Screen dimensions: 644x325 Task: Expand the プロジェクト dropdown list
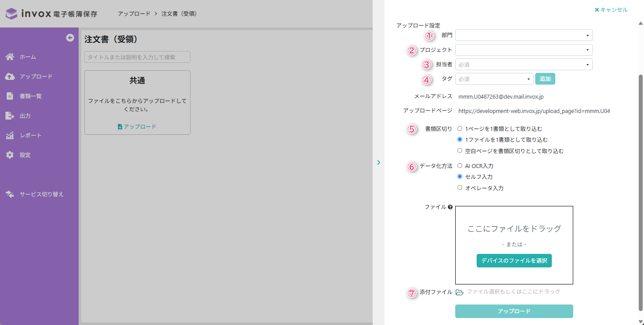pos(523,50)
